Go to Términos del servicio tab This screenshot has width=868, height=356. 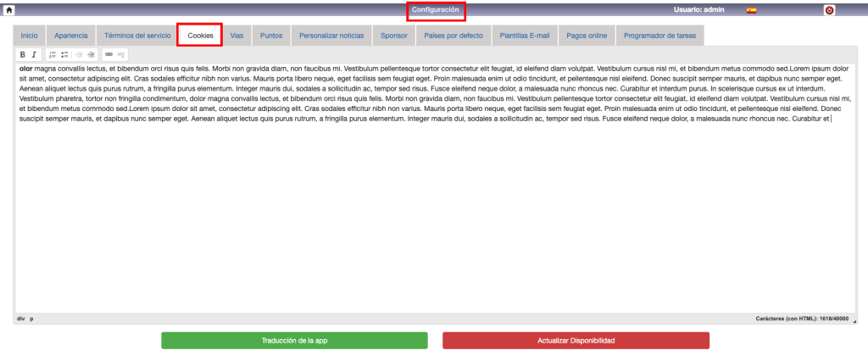click(136, 36)
